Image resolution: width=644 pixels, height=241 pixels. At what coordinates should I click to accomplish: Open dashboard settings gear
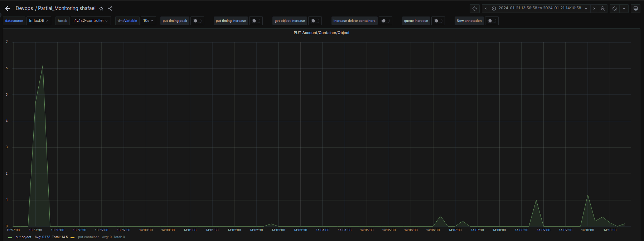click(x=474, y=9)
